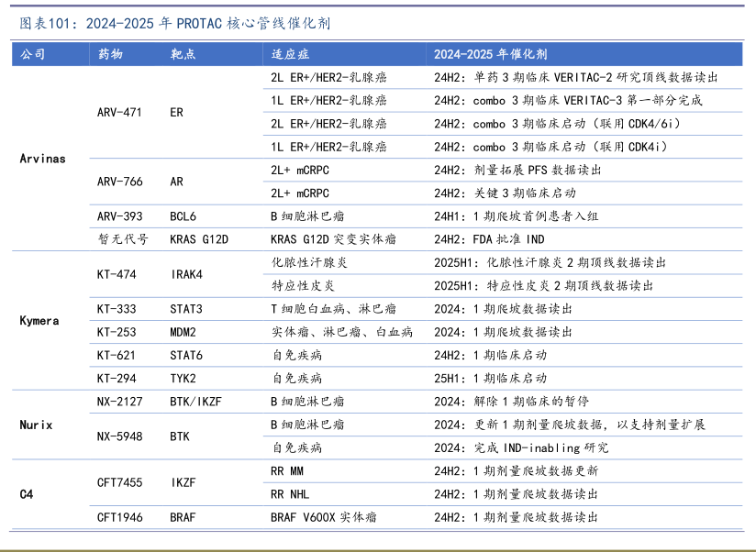The height and width of the screenshot is (552, 756).
Task: Select the drug cell '暂无代号'
Action: point(123,239)
